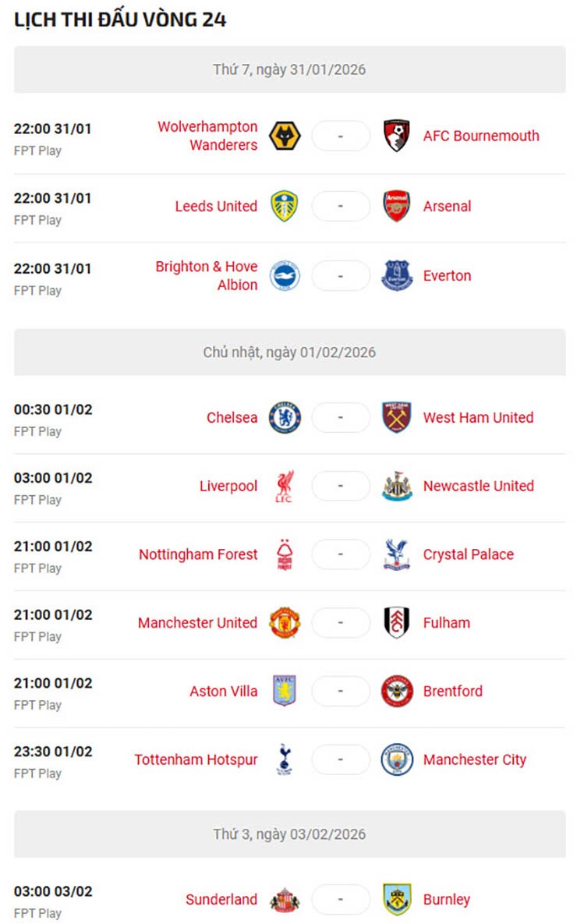The width and height of the screenshot is (577, 924).
Task: Click the Everton team name
Action: (447, 276)
